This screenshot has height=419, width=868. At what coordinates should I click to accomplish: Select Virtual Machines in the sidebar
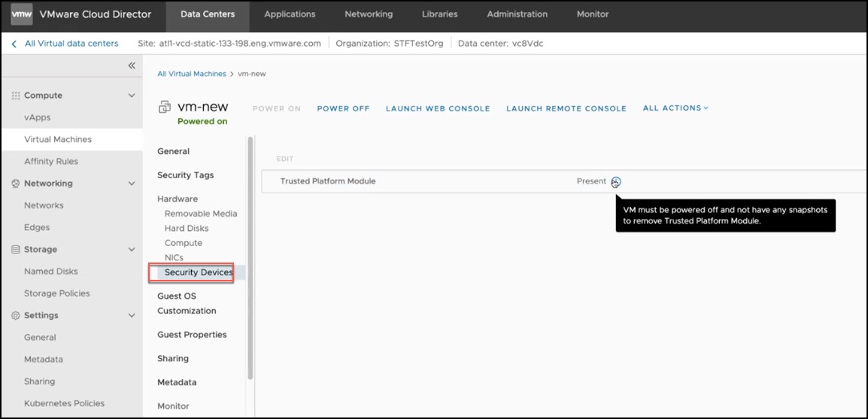click(x=72, y=139)
